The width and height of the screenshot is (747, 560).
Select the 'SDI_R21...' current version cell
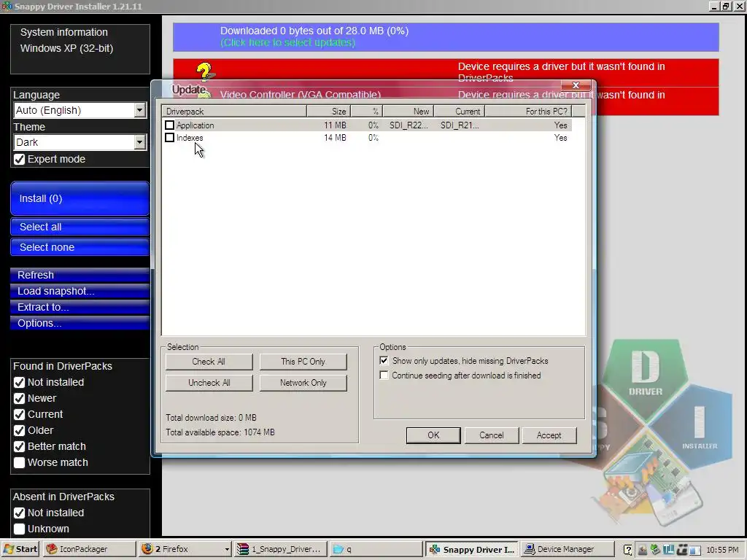pyautogui.click(x=460, y=125)
